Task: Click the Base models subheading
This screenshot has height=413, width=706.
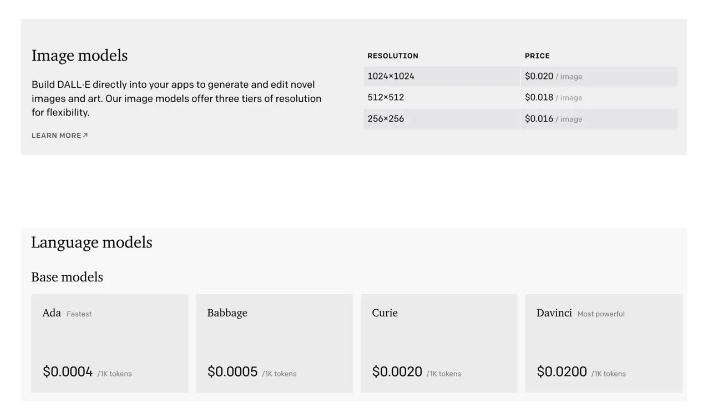Action: coord(67,277)
